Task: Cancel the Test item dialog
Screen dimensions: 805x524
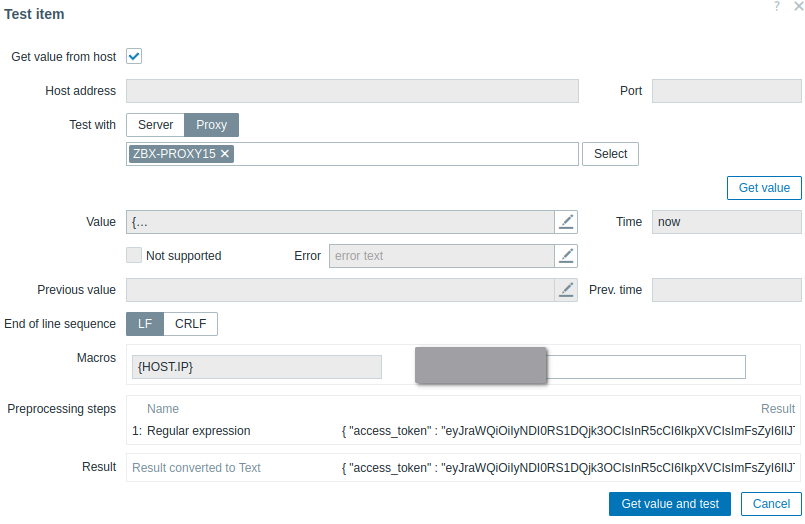Action: pyautogui.click(x=771, y=504)
